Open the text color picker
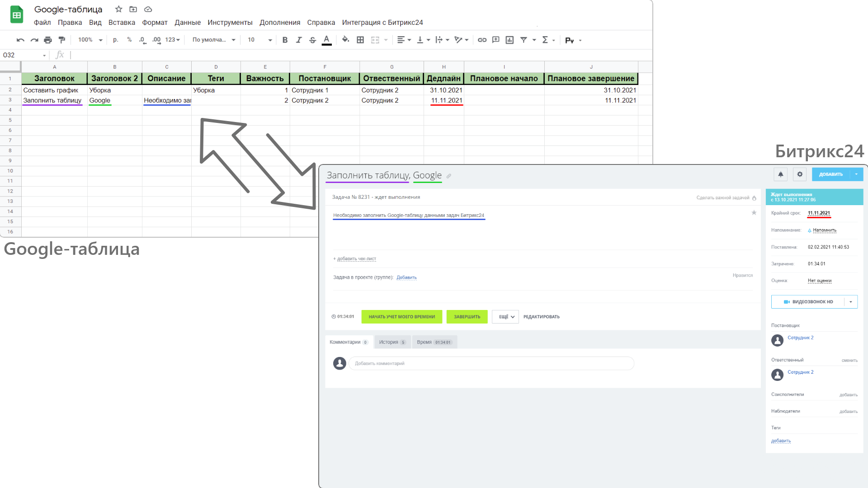 tap(326, 40)
